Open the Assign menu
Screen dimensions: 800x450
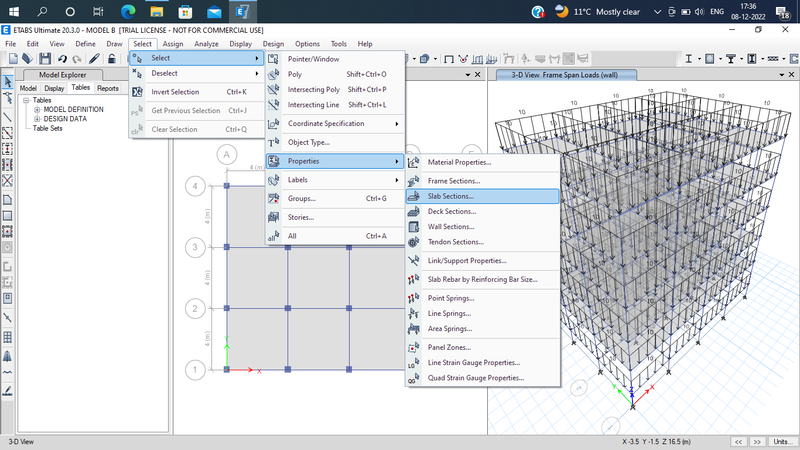[173, 44]
